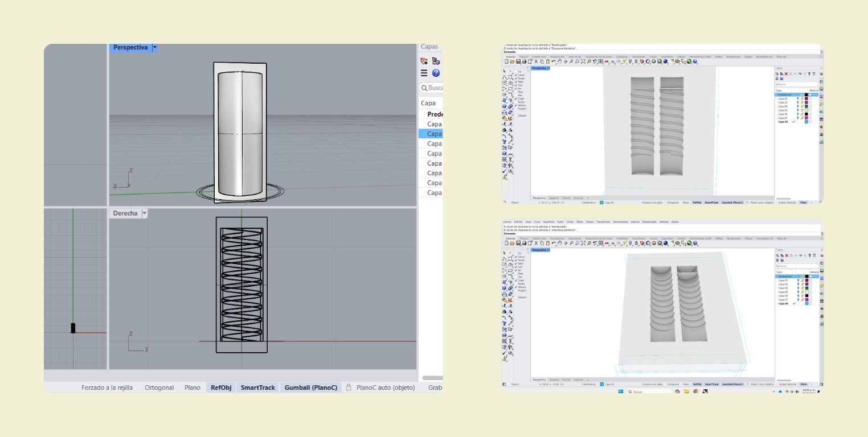Click blue help icon in lower small window toolbar
The height and width of the screenshot is (437, 868).
coord(695,244)
